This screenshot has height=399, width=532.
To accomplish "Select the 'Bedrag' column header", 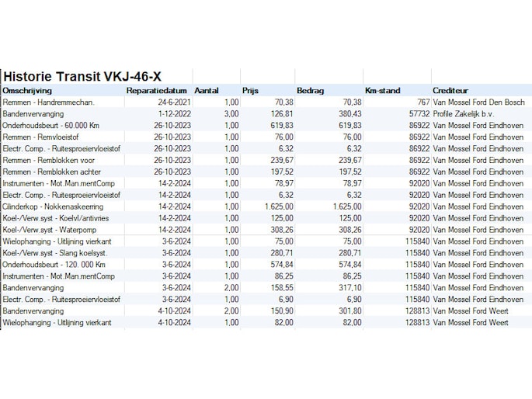I will click(310, 91).
